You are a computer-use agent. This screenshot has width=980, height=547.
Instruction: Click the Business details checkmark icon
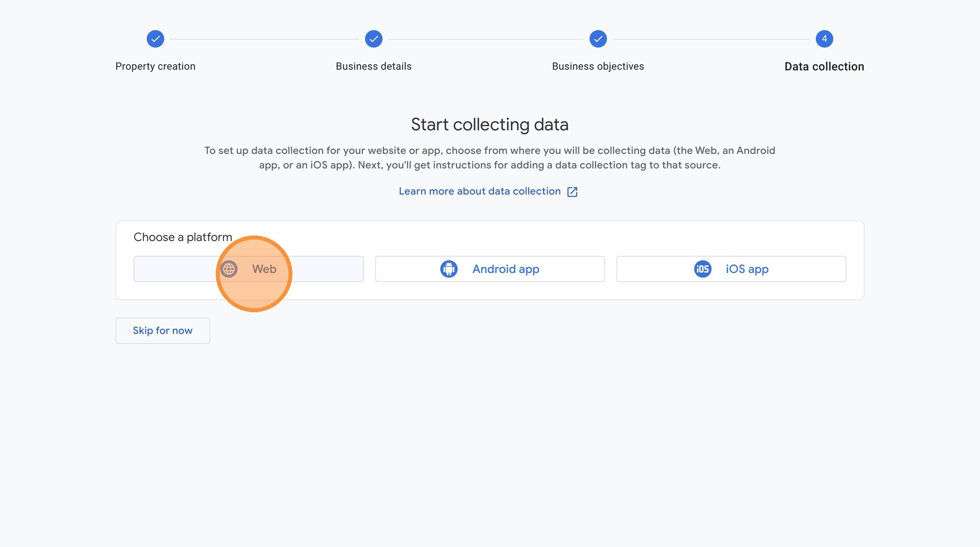pyautogui.click(x=374, y=38)
